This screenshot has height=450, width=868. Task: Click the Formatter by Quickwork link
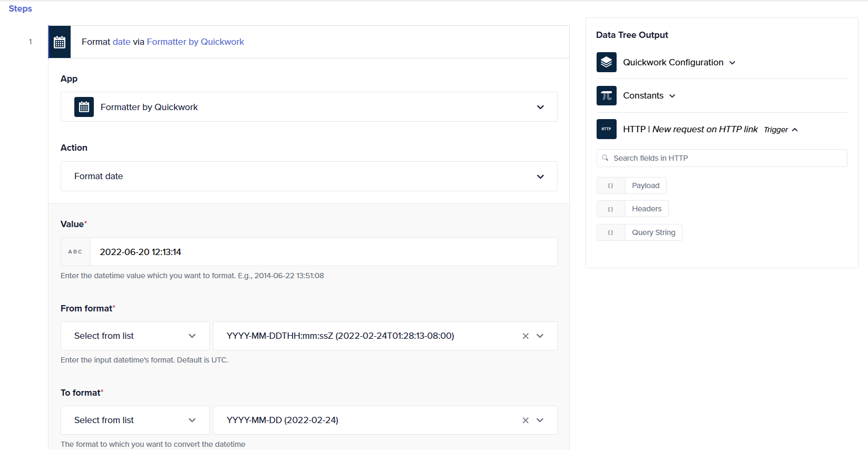click(195, 42)
